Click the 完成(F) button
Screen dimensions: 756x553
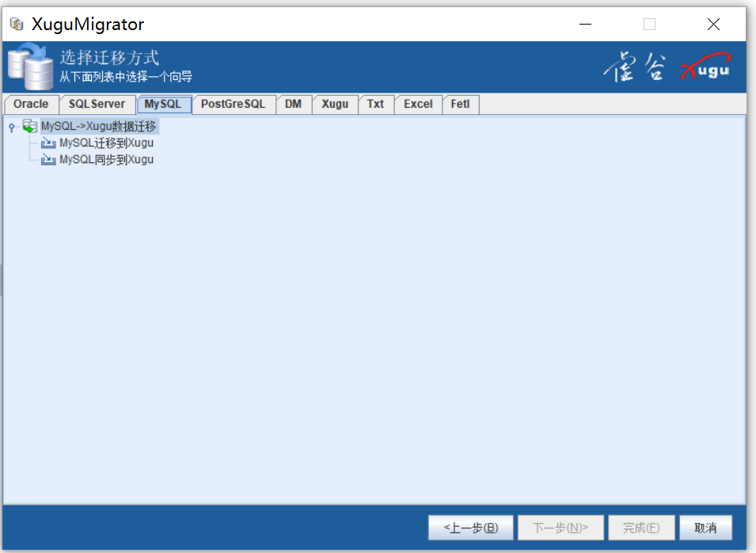(x=641, y=528)
